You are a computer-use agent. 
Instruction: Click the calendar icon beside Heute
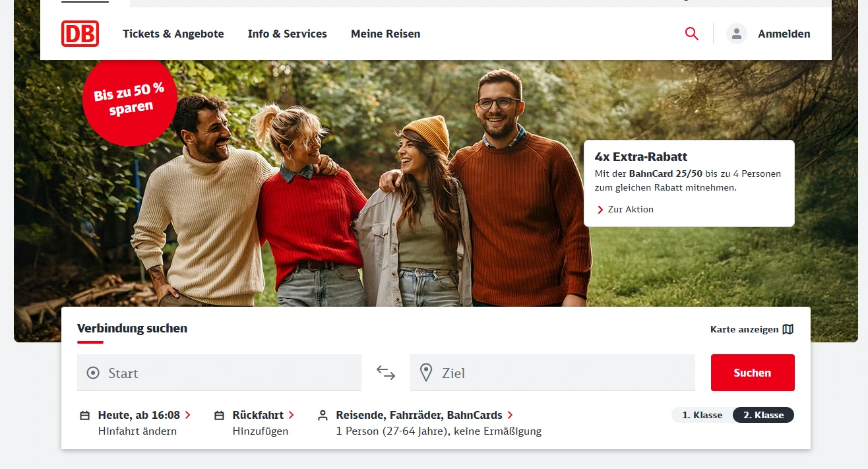[84, 416]
